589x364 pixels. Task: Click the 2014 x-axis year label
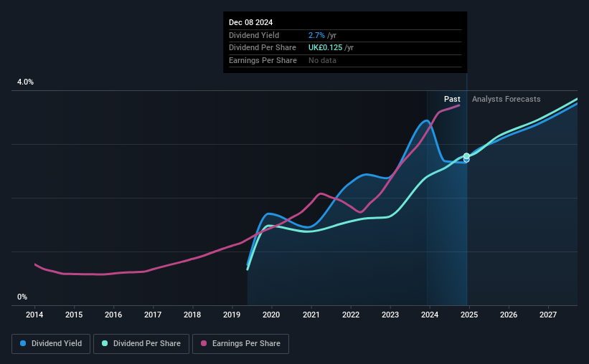(x=34, y=315)
